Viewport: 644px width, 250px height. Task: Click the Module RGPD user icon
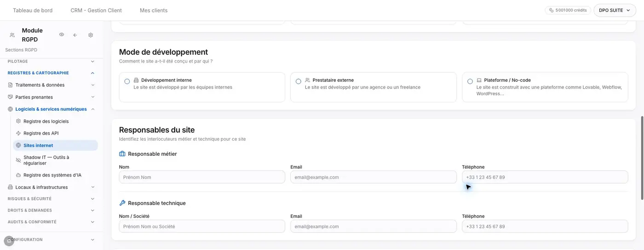(x=12, y=35)
